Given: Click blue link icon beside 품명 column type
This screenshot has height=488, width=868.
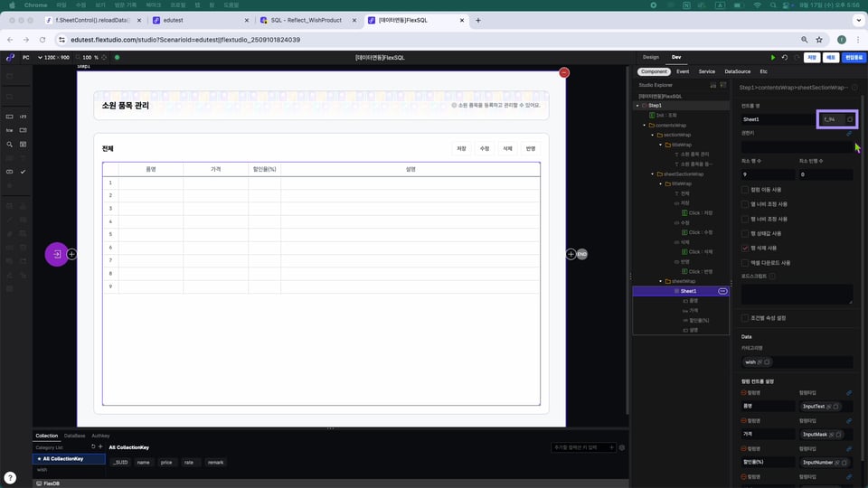Looking at the screenshot, I should point(849,393).
